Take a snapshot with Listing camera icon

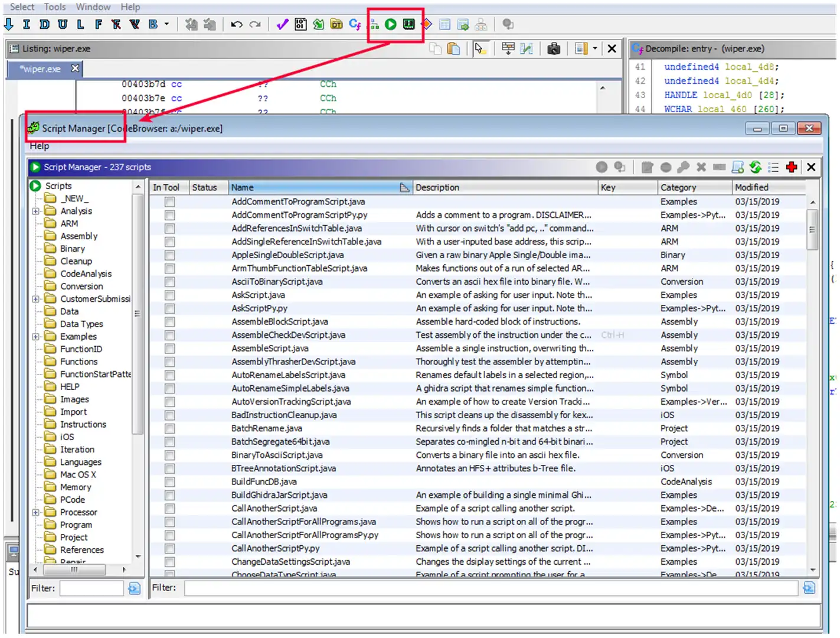coord(554,48)
